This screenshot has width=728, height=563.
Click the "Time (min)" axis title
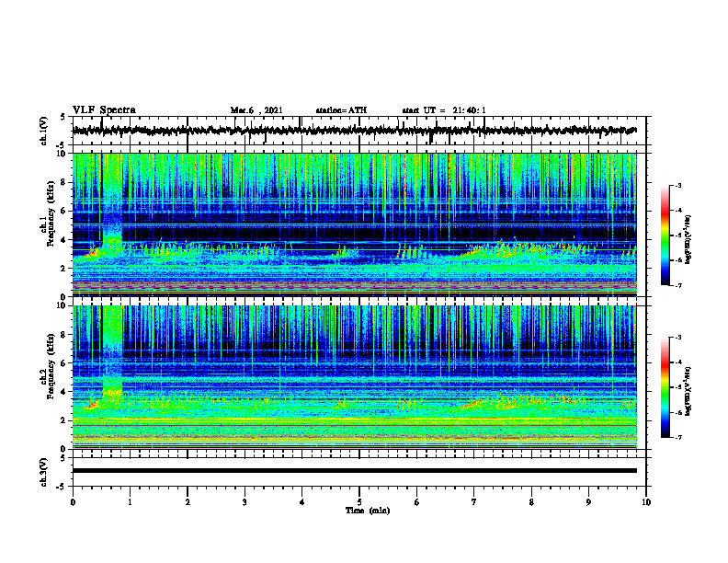pos(368,511)
